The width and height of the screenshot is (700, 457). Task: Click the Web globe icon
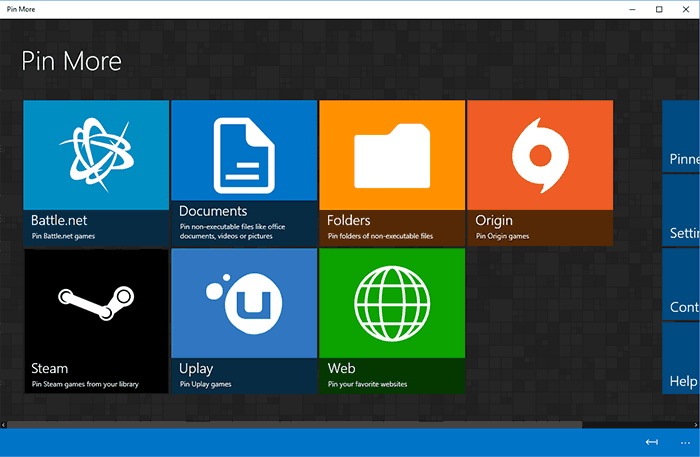[392, 303]
